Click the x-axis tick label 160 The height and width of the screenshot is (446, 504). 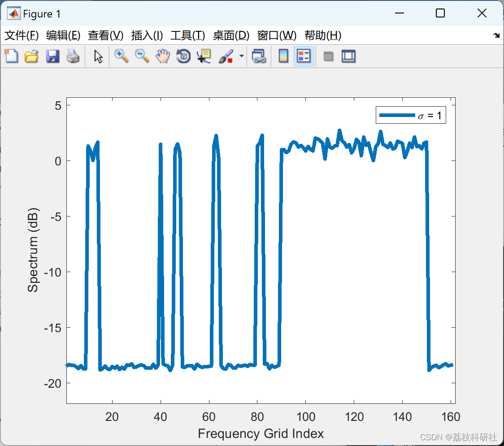click(450, 417)
